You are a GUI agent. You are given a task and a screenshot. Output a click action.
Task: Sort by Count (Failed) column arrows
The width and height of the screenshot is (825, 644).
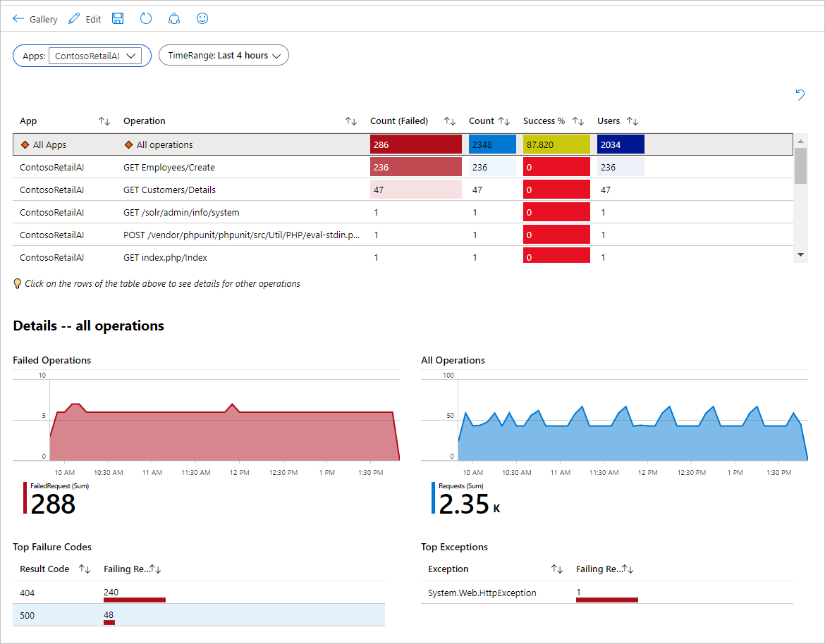[450, 121]
